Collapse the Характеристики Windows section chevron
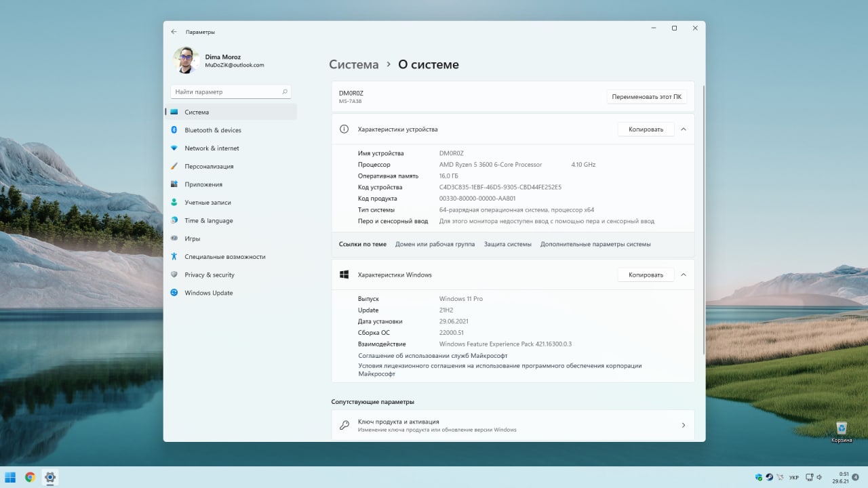 point(684,274)
